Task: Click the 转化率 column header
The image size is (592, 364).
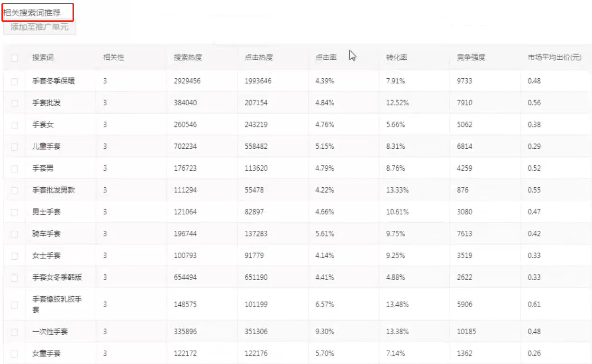Action: pos(396,58)
